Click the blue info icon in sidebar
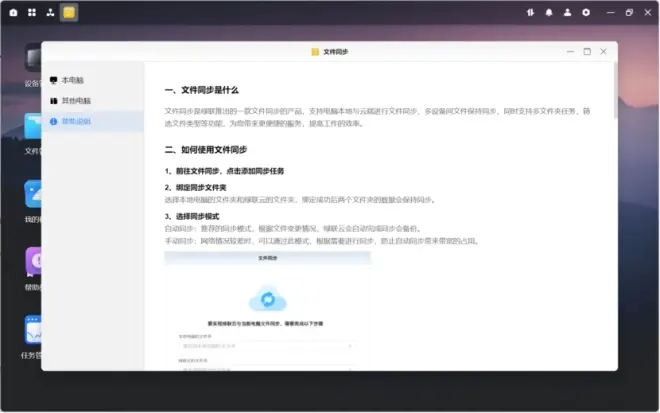 pos(53,121)
